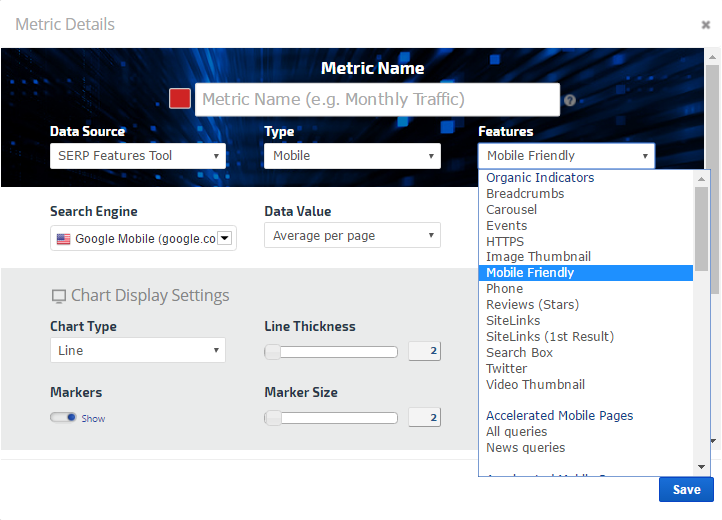Close the Metric Details dialog
This screenshot has width=722, height=520.
click(706, 25)
